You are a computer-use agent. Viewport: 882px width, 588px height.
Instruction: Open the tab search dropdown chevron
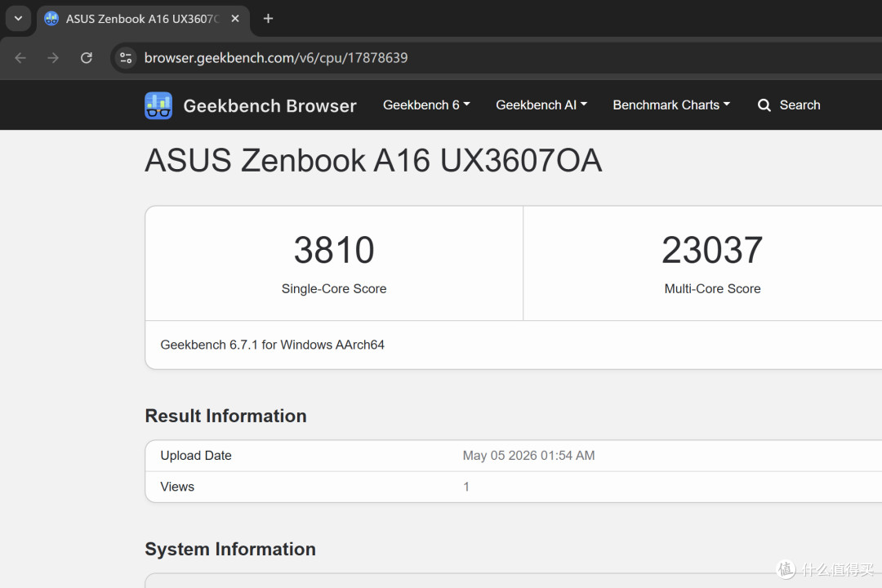[18, 19]
